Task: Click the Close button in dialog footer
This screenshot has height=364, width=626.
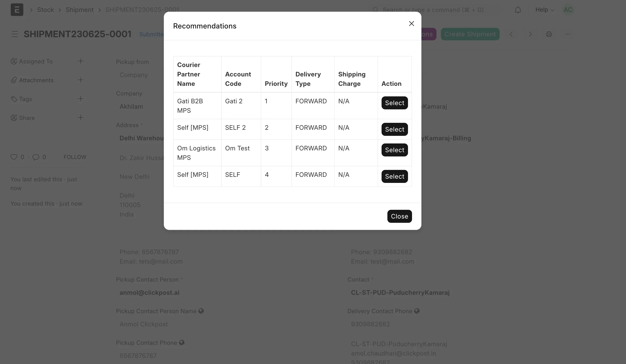Action: 399,217
